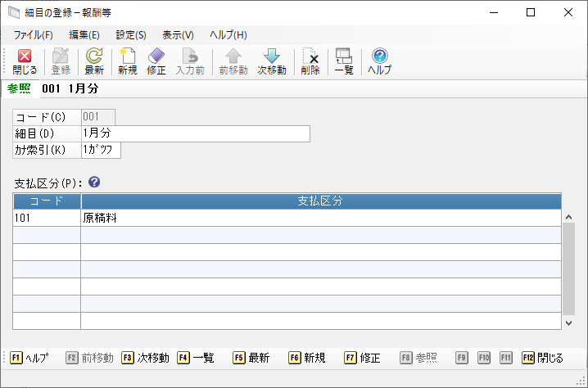Click the scroll down arrow of table
This screenshot has width=588, height=388.
[x=568, y=323]
